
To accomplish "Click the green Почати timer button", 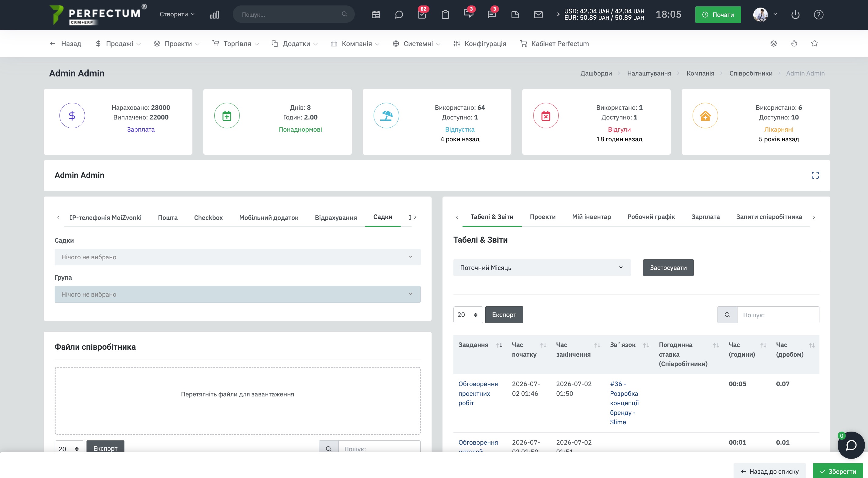I will 718,15.
